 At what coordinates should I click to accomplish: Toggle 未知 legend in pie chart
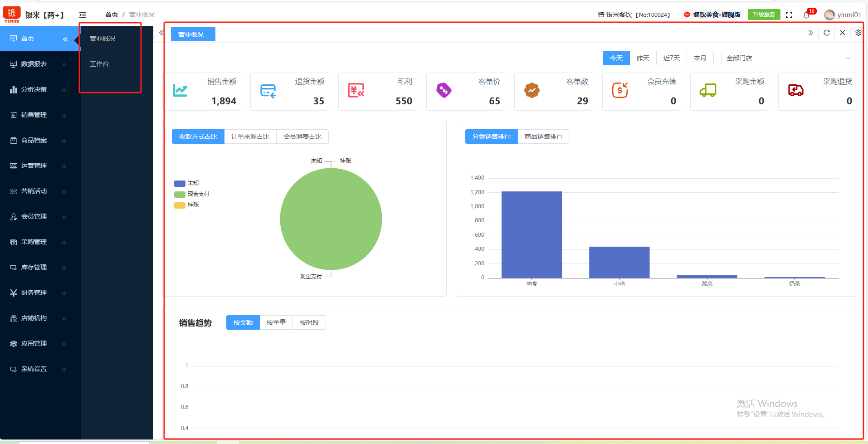coord(187,183)
